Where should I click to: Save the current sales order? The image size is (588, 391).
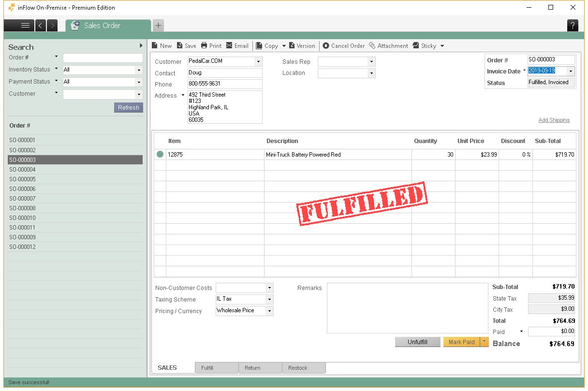pyautogui.click(x=186, y=46)
